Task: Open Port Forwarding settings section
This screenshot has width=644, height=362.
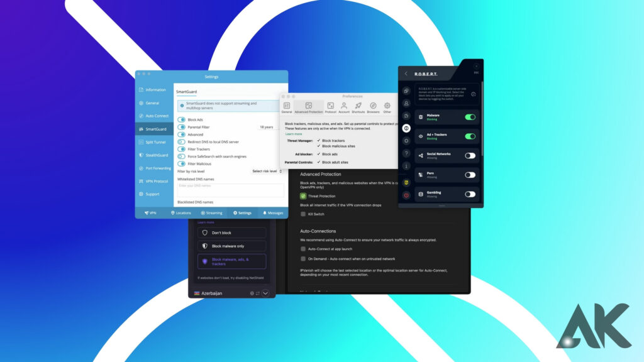Action: point(155,168)
